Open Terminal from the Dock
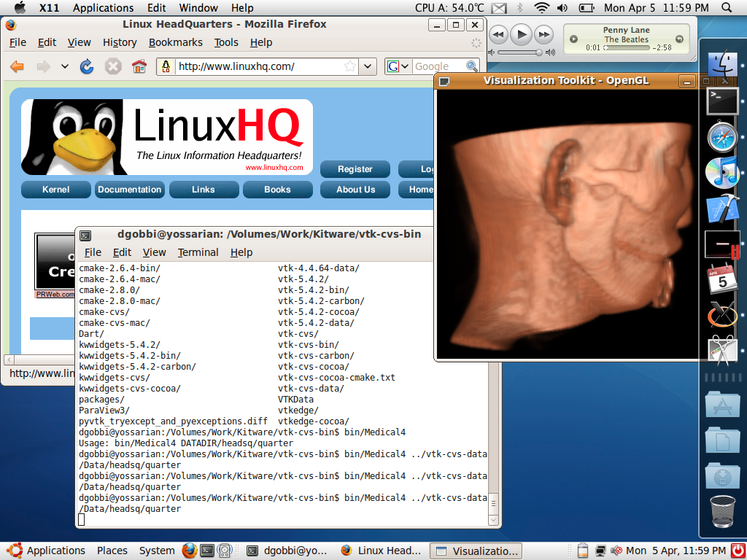The width and height of the screenshot is (747, 560). [723, 101]
